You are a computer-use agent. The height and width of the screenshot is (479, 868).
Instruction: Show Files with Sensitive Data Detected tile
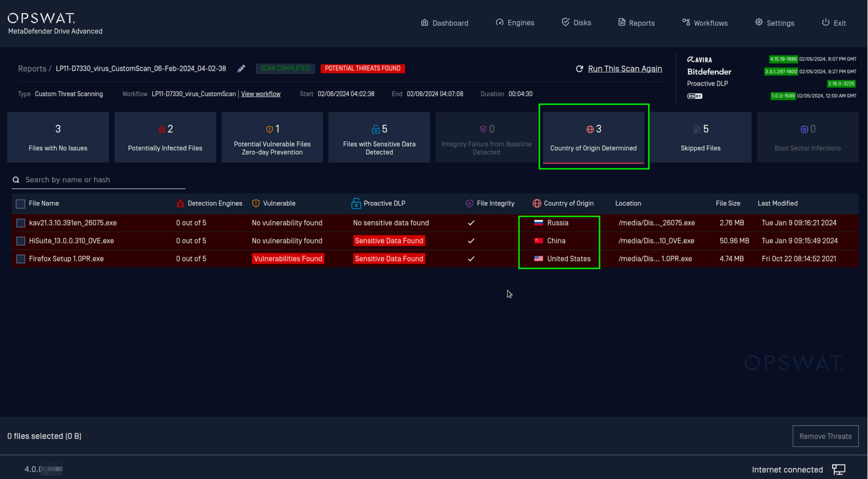click(379, 137)
